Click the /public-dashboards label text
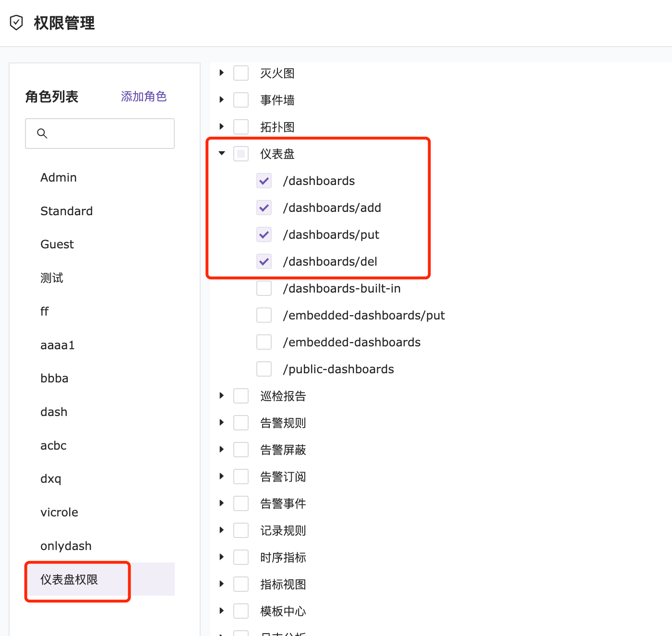The height and width of the screenshot is (636, 672). tap(338, 369)
